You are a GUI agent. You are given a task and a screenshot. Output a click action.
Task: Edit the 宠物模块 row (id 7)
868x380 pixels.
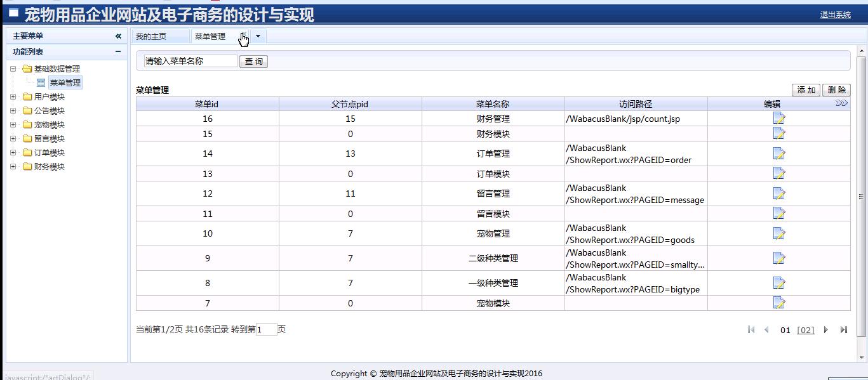click(x=779, y=303)
